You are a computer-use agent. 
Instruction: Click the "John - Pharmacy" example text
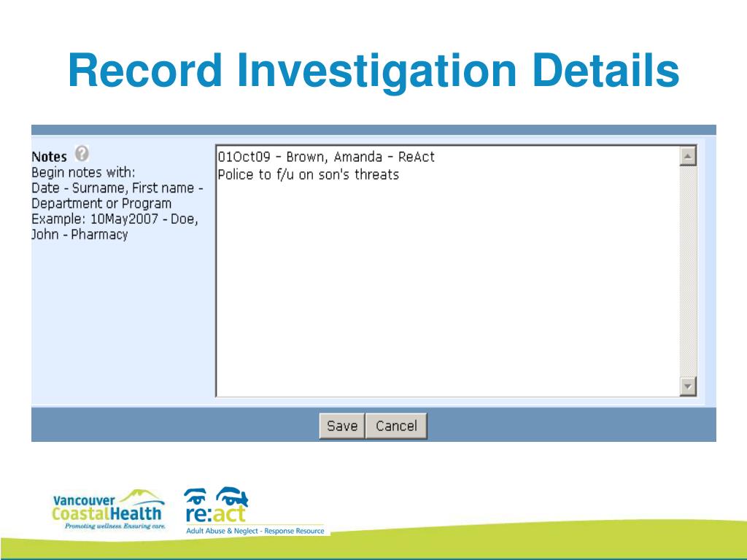[x=80, y=234]
